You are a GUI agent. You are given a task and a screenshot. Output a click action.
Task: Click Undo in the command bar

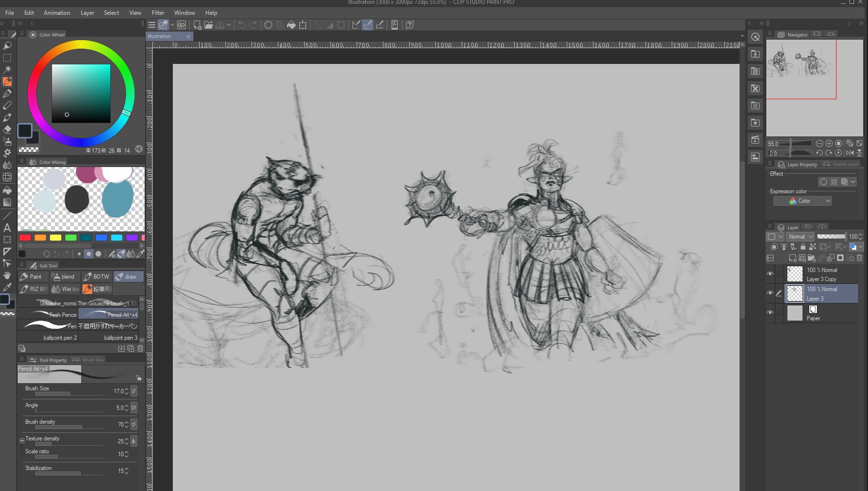pos(242,25)
